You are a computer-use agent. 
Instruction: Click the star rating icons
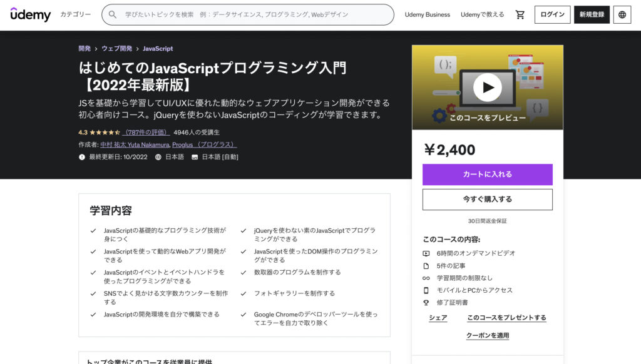[105, 133]
